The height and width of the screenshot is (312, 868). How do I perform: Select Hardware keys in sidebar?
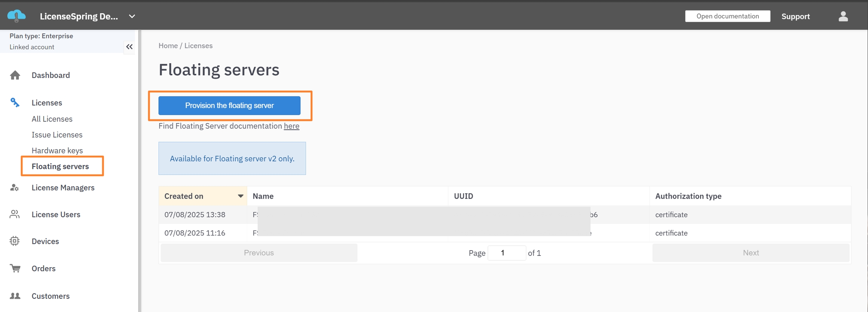[57, 150]
